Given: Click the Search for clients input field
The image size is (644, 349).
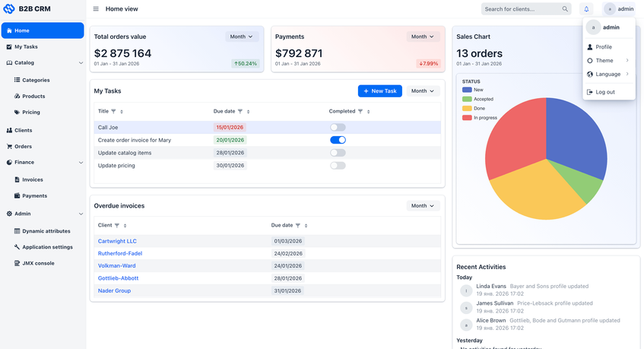Looking at the screenshot, I should (521, 9).
